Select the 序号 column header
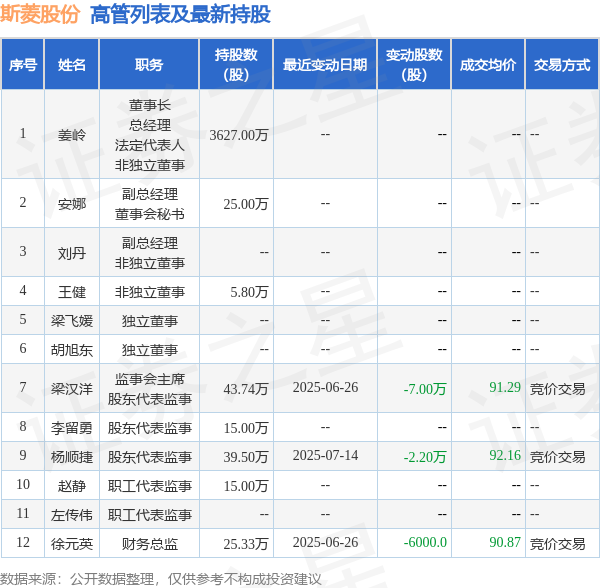The image size is (600, 588). [23, 65]
